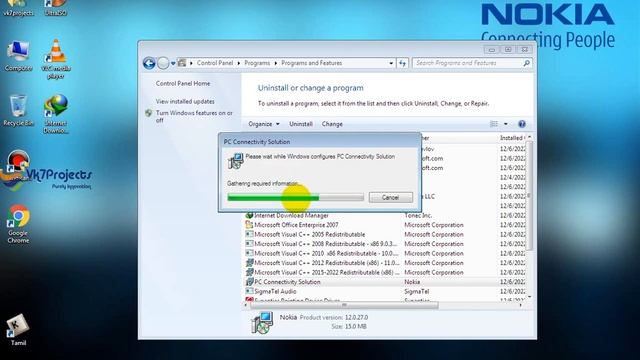Screen dimensions: 640x360
Task: Open the Internet Download Manager desktop shortcut
Action: pos(56,114)
